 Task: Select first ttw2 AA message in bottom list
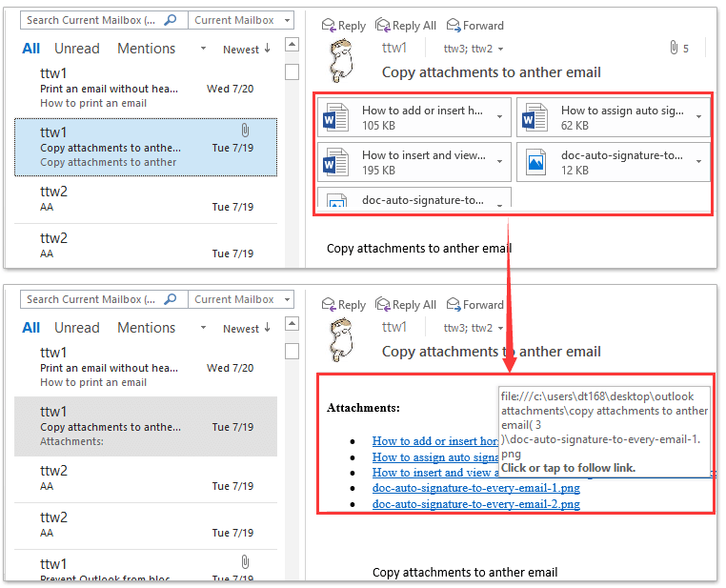pyautogui.click(x=146, y=478)
